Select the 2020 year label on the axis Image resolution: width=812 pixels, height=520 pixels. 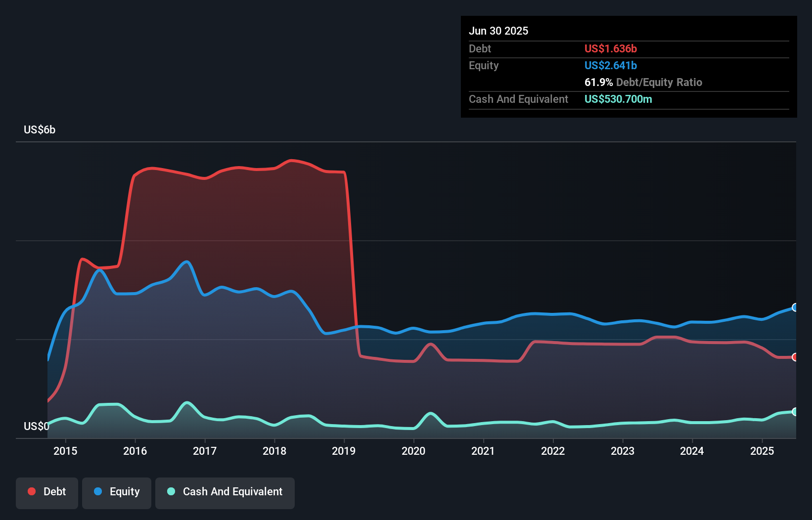point(413,451)
